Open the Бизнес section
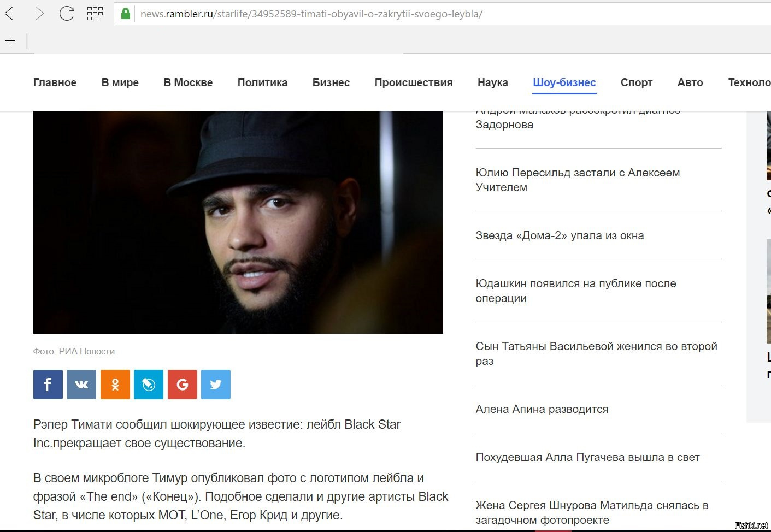 coord(331,82)
